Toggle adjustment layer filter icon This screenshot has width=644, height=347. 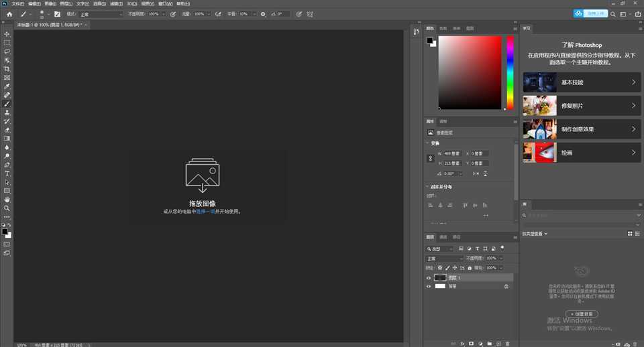pos(469,249)
